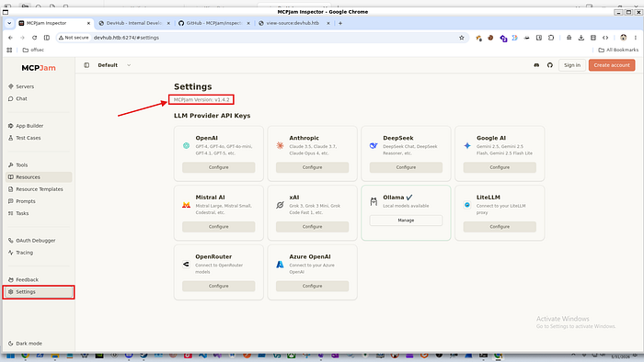Configure the Mistral AI provider
Viewport: 644px width, 362px height.
click(219, 227)
